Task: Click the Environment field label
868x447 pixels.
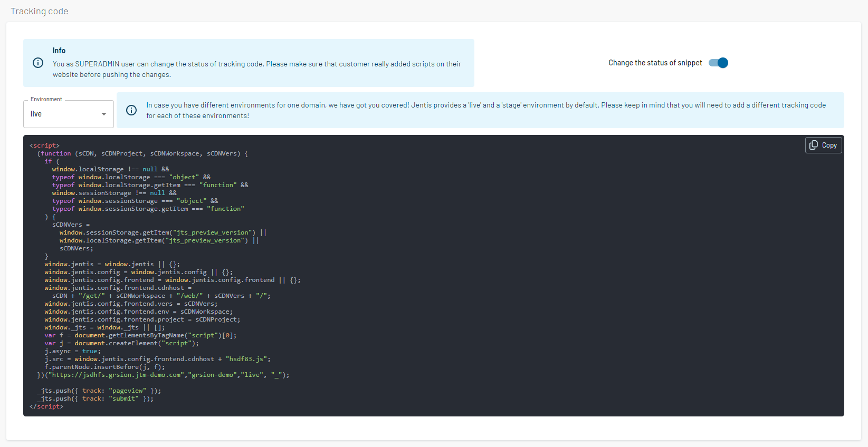Action: tap(46, 99)
